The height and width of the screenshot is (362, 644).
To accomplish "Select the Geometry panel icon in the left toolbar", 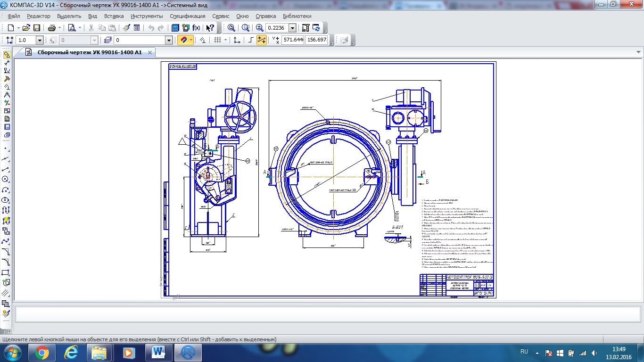I will pyautogui.click(x=7, y=55).
